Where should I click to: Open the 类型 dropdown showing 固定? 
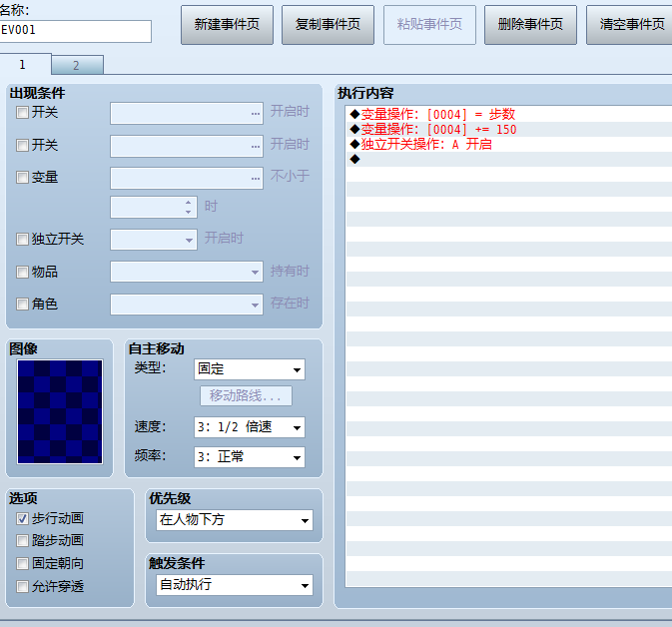(x=250, y=369)
